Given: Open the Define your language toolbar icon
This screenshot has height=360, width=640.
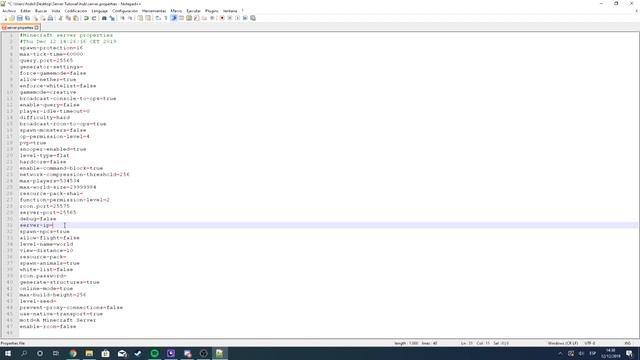Looking at the screenshot, I should coord(182,18).
